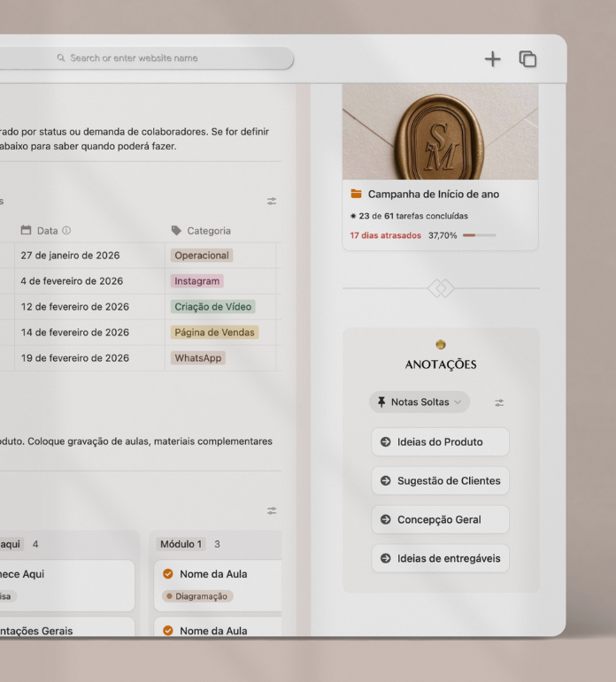616x682 pixels.
Task: Open the Instagram category tag selector
Action: [x=196, y=281]
